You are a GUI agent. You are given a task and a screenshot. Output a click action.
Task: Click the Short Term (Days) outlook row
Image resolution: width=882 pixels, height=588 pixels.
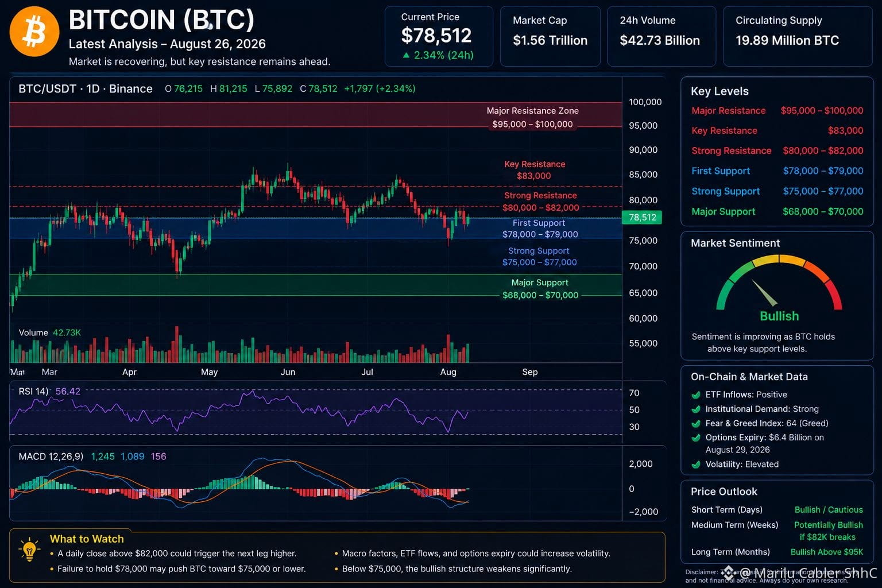pyautogui.click(x=777, y=510)
